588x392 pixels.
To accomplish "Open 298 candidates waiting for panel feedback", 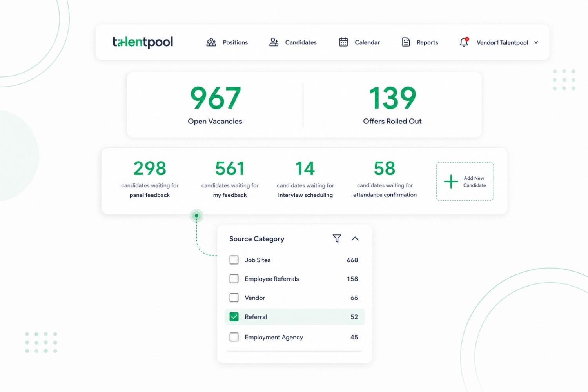I will click(x=150, y=179).
